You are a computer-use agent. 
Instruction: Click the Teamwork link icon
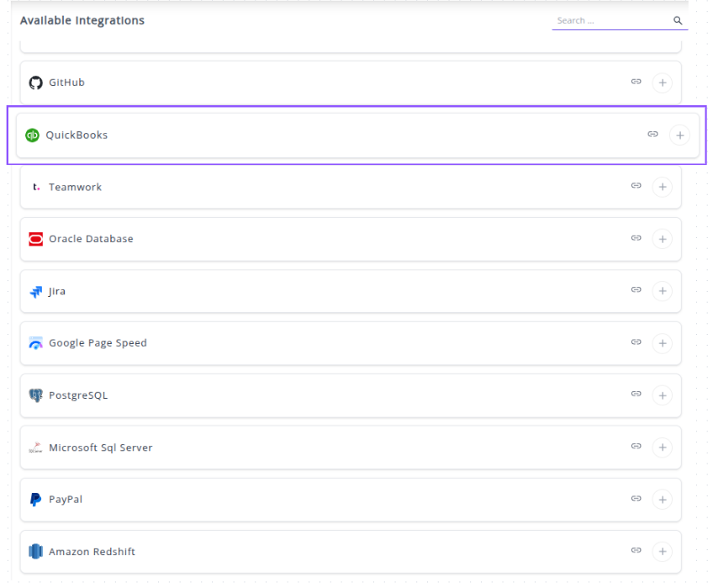coord(636,187)
